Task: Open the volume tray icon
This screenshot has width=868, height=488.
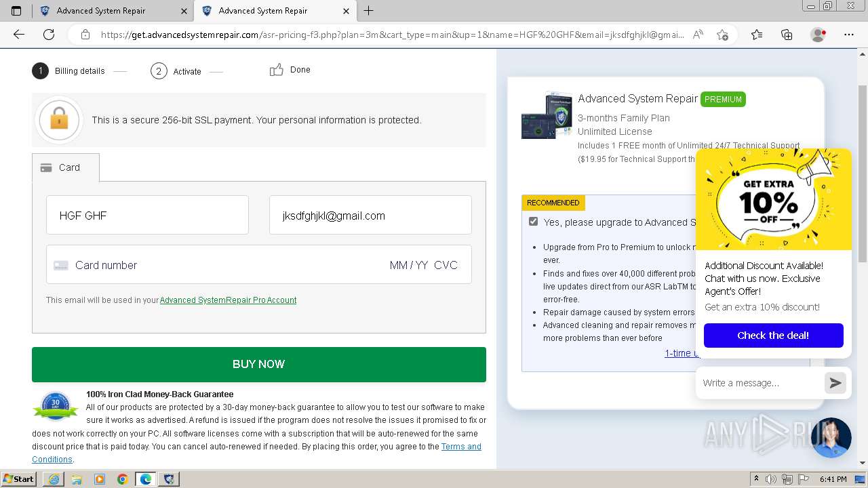Action: click(772, 479)
